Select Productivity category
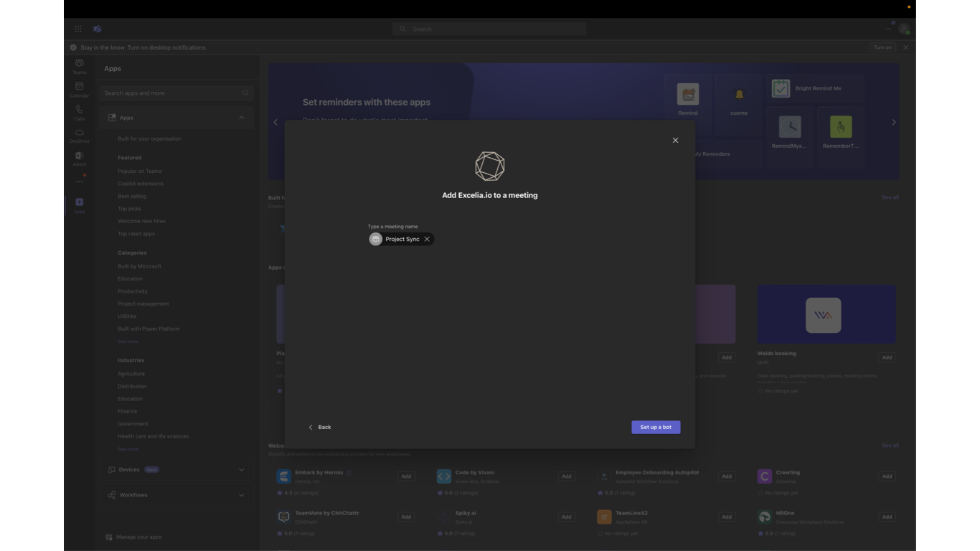The image size is (980, 551). (x=133, y=291)
